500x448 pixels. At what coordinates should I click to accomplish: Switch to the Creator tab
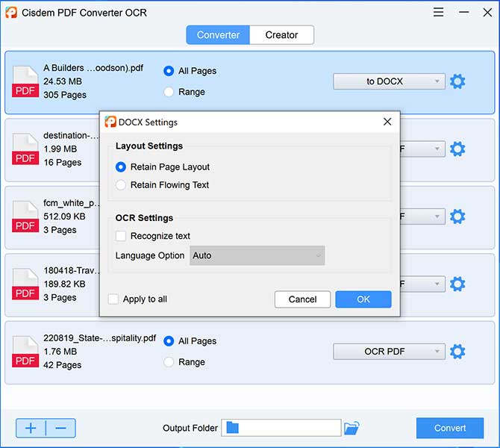click(x=281, y=35)
